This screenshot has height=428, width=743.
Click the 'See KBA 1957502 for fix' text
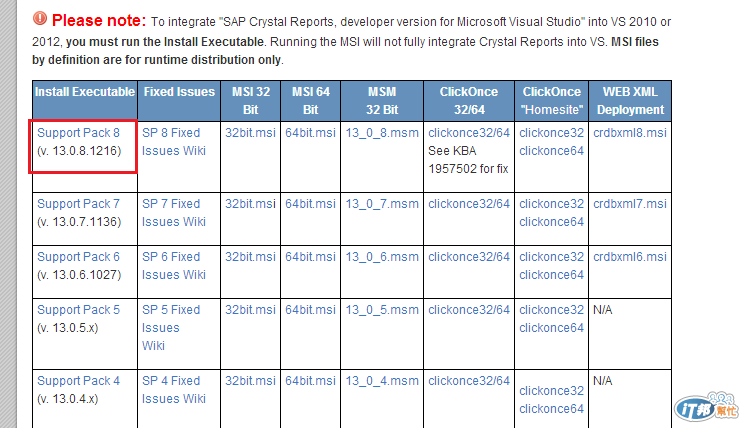(x=468, y=160)
